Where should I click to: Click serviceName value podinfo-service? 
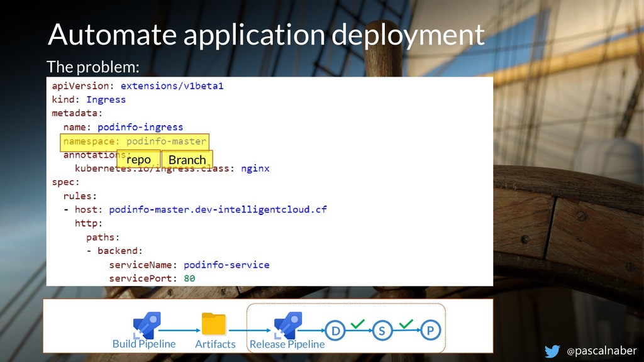226,265
